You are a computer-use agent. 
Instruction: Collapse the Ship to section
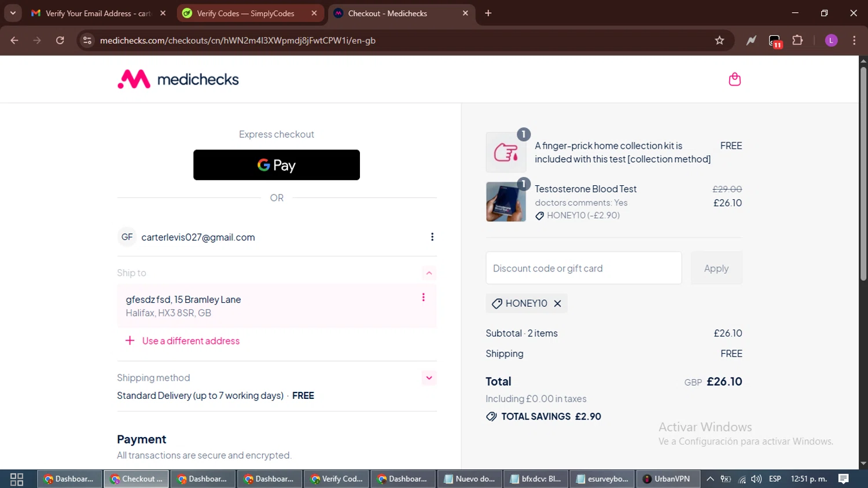[429, 273]
